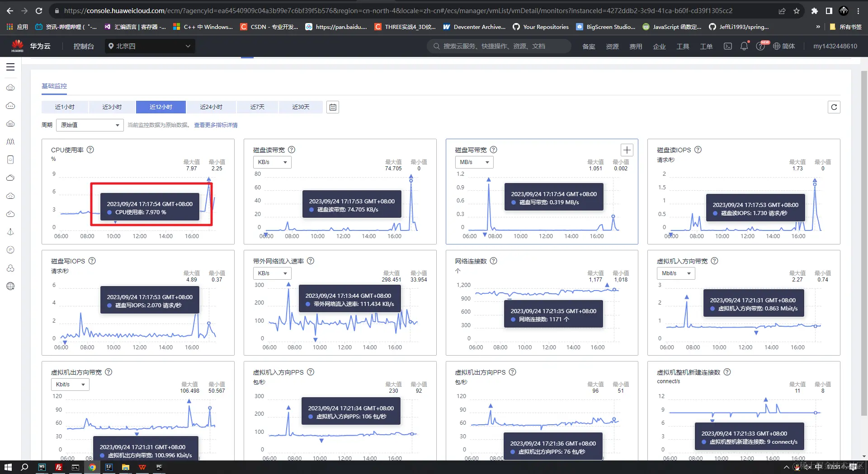Click help icon next to 虚拟机出方向带宽
This screenshot has height=474, width=868.
pos(108,372)
